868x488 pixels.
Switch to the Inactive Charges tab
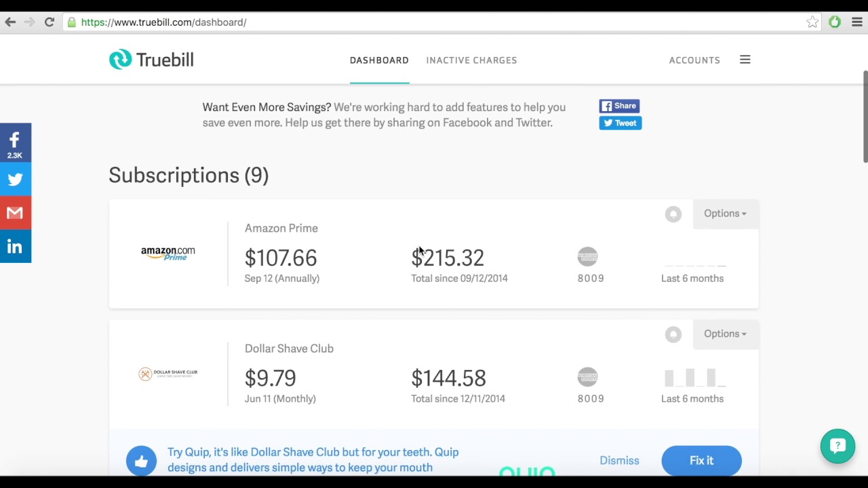[x=471, y=60]
